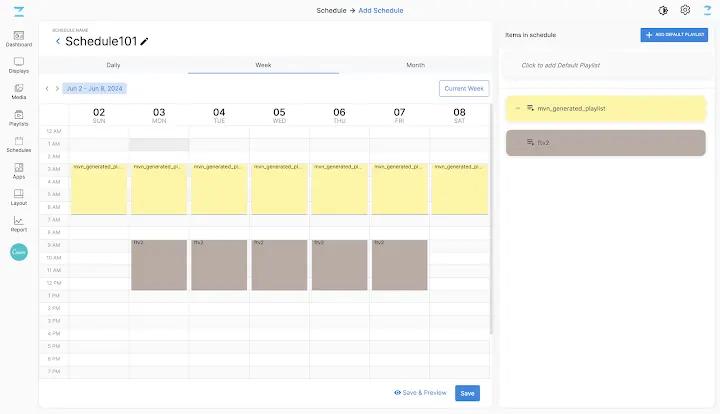Go to the next week arrow
This screenshot has height=414, width=720.
coord(57,89)
